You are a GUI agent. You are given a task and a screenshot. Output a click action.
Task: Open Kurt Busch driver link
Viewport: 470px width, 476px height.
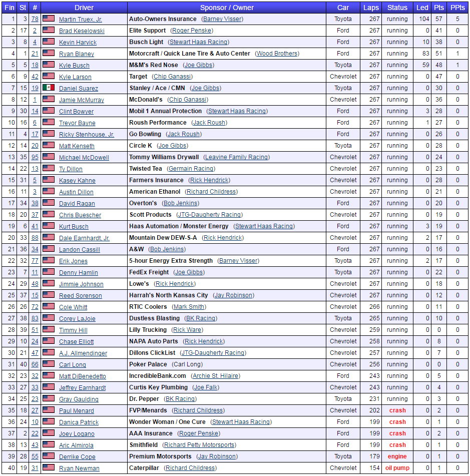[x=74, y=227]
